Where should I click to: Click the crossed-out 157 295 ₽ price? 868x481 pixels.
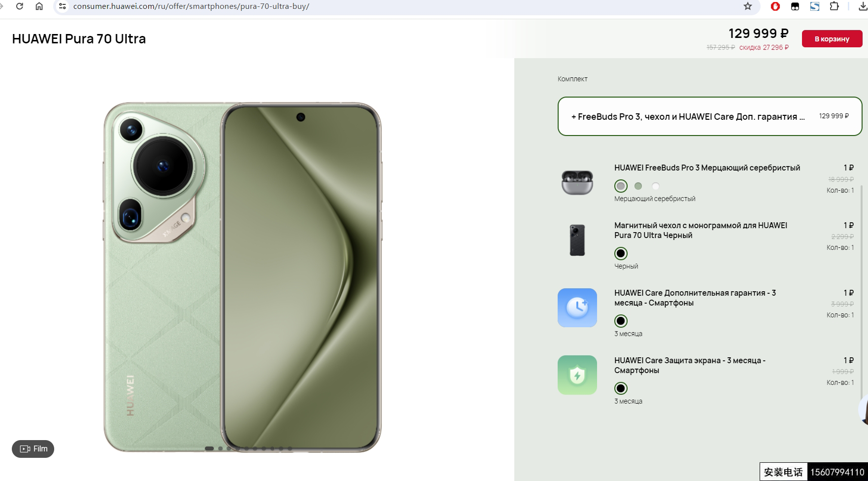point(721,47)
